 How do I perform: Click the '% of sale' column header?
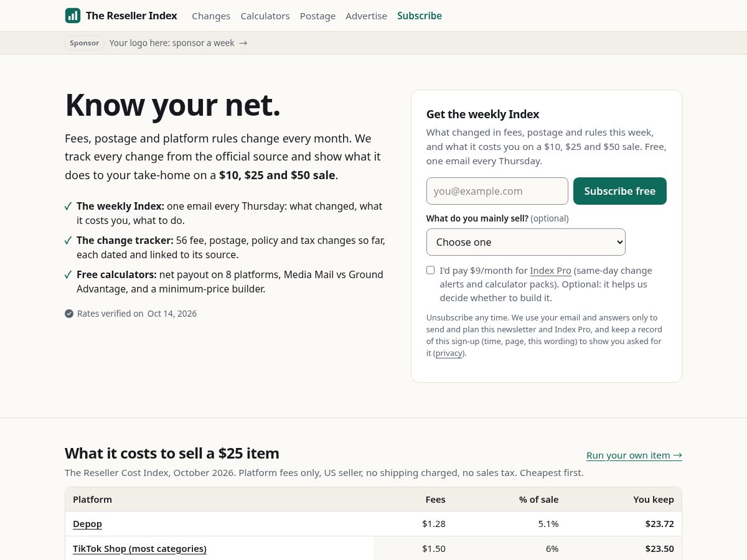(x=539, y=500)
